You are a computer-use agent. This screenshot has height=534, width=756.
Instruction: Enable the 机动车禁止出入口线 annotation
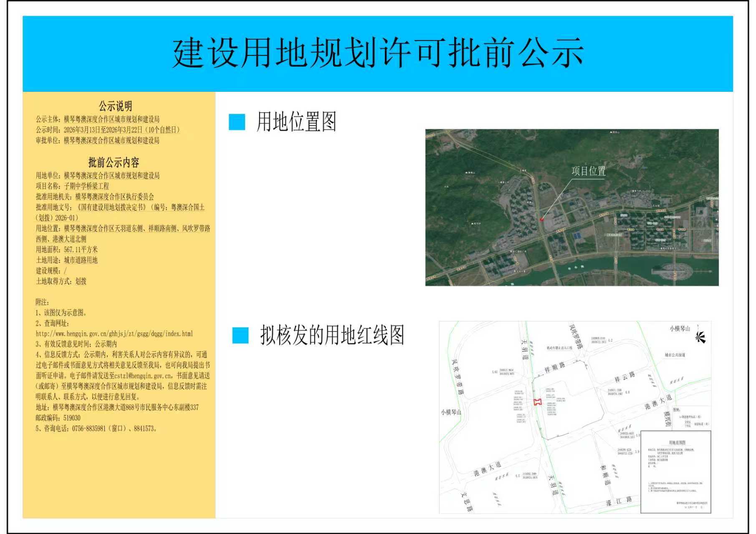point(559,348)
